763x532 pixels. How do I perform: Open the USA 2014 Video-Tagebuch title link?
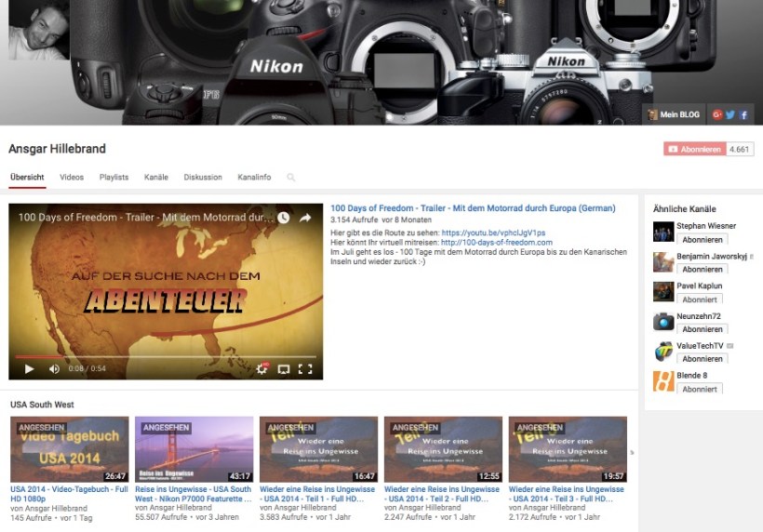(x=69, y=494)
